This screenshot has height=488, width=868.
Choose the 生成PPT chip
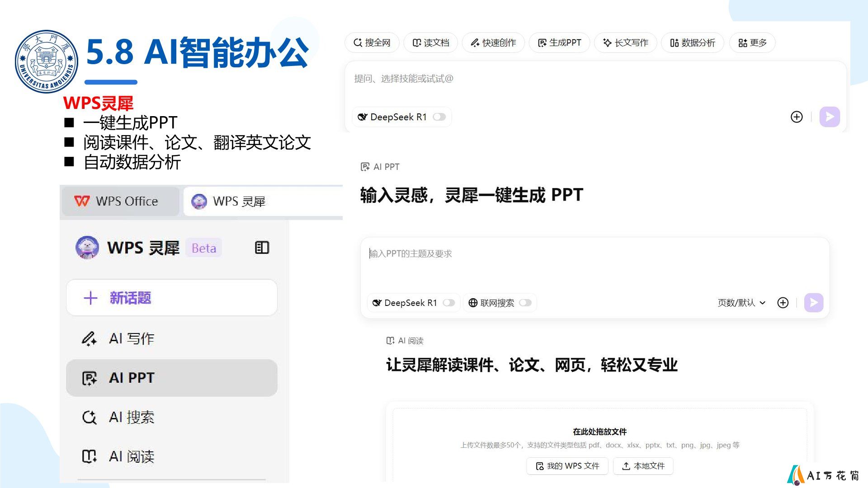click(559, 42)
